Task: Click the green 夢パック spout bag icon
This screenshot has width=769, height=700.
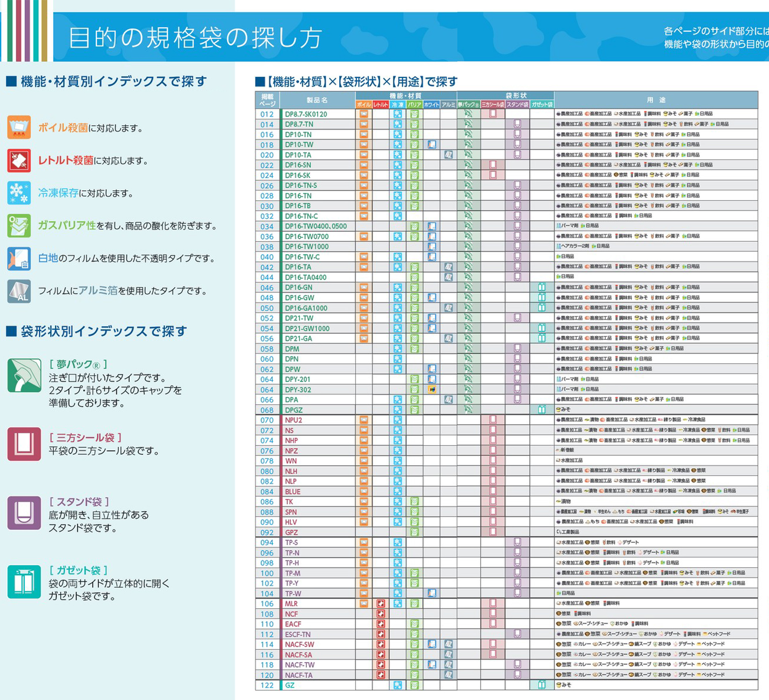Action: (x=24, y=375)
